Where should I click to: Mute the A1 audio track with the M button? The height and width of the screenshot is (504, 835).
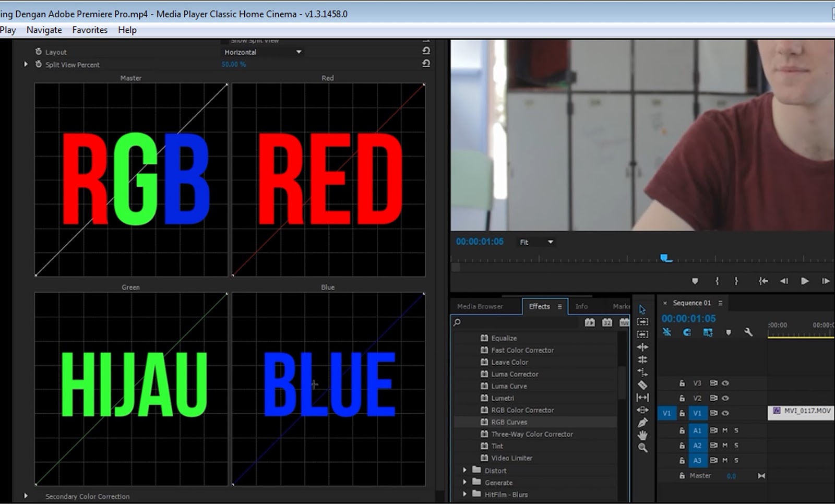coord(725,430)
